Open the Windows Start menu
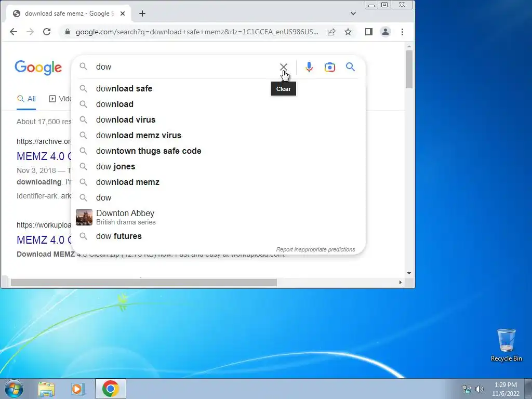The height and width of the screenshot is (399, 532). pyautogui.click(x=14, y=389)
